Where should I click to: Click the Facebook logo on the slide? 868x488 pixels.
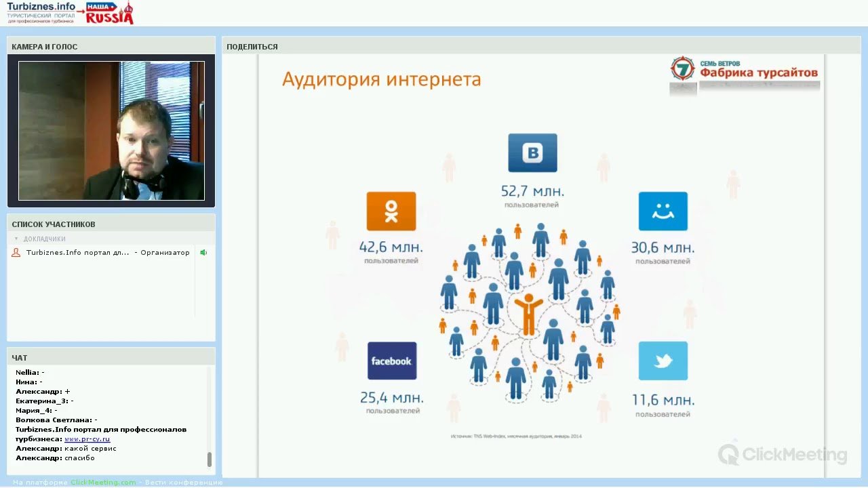coord(392,361)
